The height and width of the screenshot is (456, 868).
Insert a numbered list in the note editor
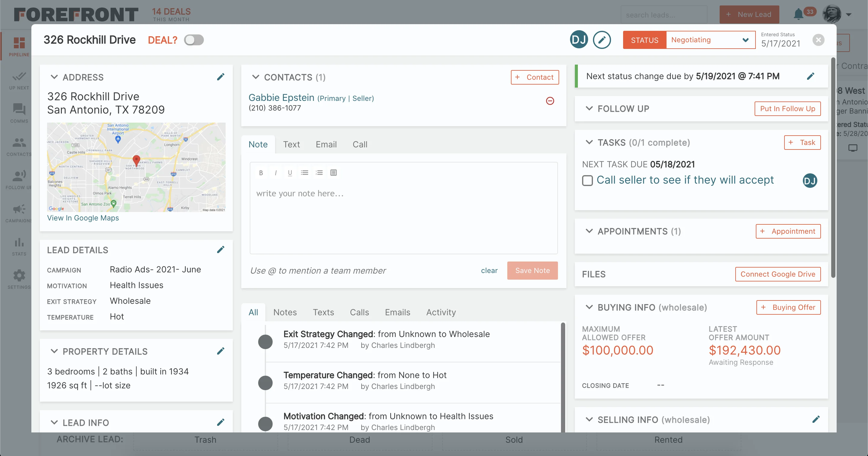319,172
